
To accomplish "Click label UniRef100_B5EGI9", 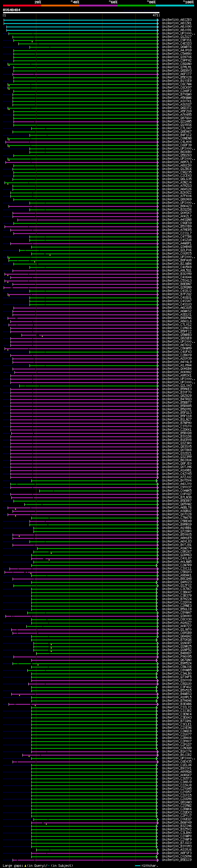I will click(177, 860).
